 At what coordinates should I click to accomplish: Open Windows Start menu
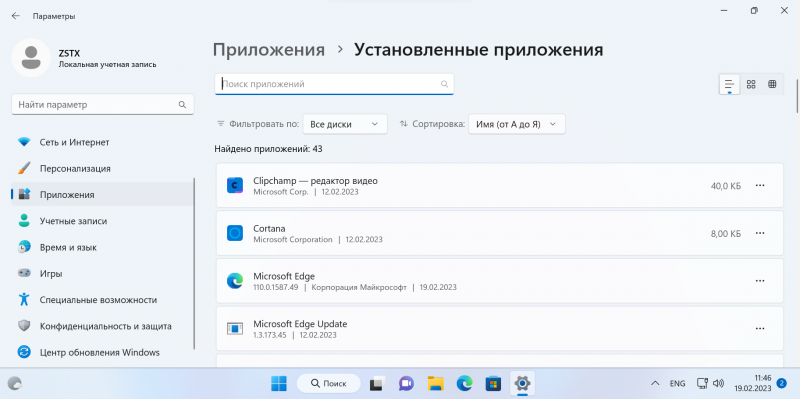pyautogui.click(x=279, y=383)
